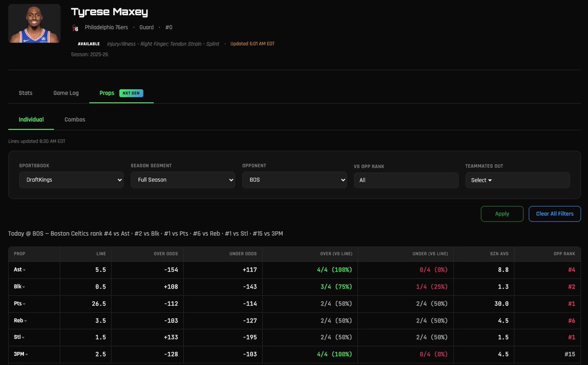
Task: Click the Today @ BOS matchup summary line
Action: (x=146, y=234)
